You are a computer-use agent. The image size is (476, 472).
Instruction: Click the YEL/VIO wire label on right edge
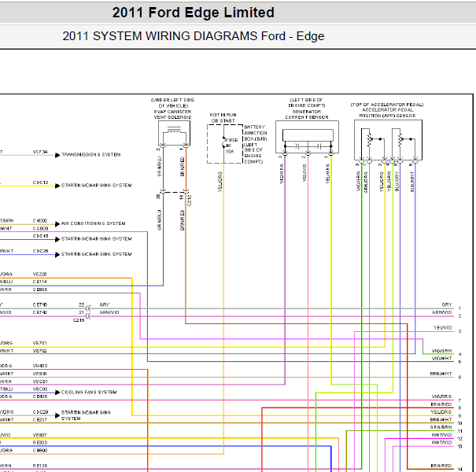coord(443,328)
